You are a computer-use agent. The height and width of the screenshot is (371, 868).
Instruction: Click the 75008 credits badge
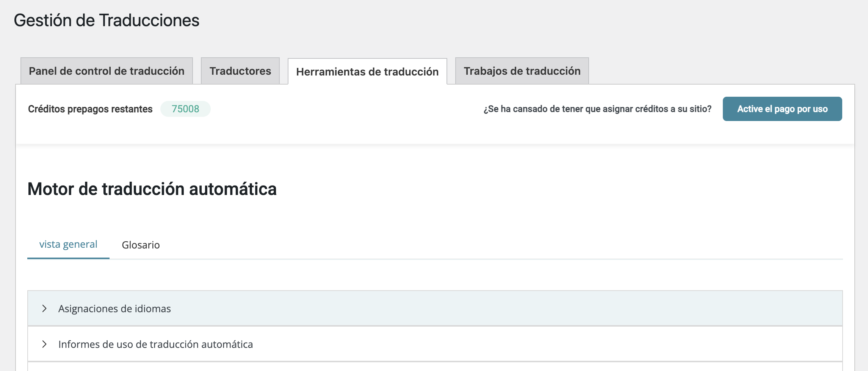tap(185, 109)
